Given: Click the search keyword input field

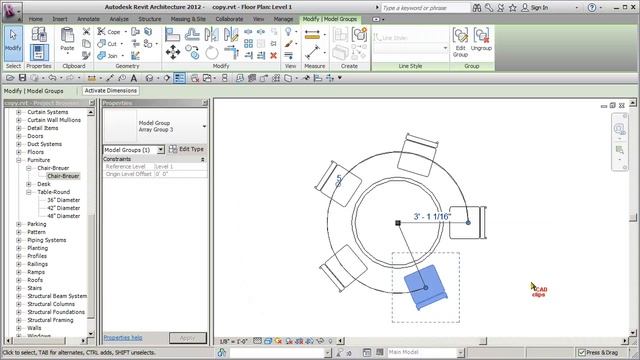Looking at the screenshot, I should pyautogui.click(x=425, y=8).
